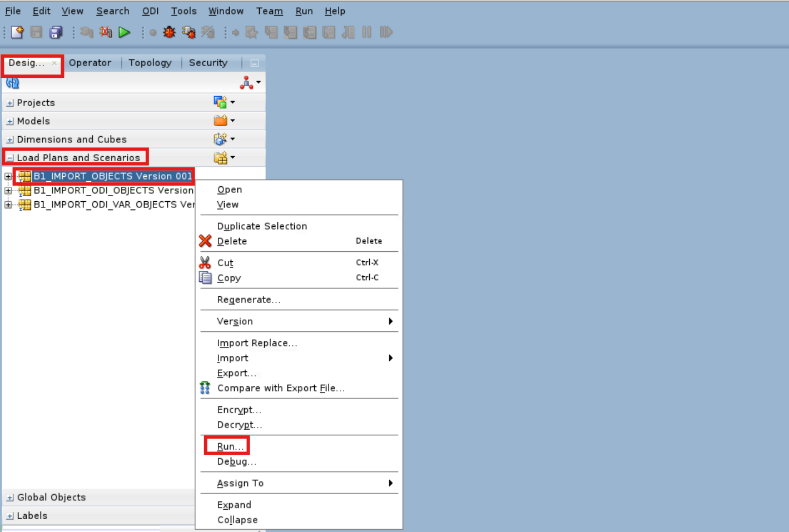
Task: Click the Dimensions and Cubes creation icon
Action: click(x=221, y=138)
